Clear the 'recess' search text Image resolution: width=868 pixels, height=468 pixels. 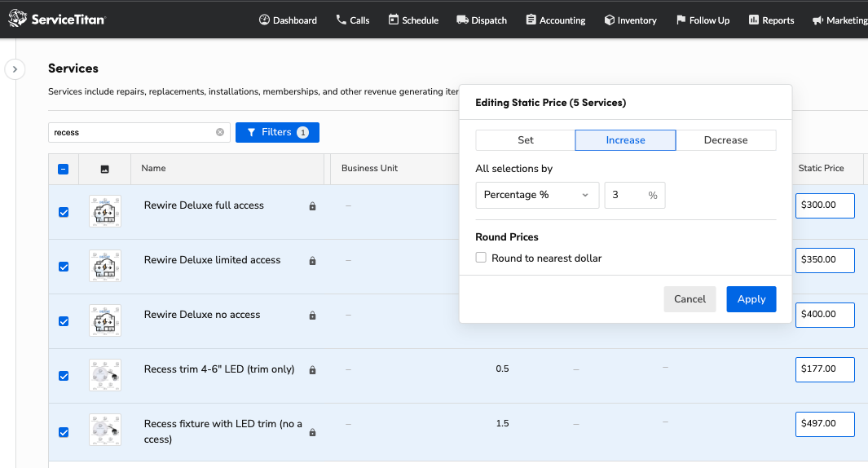click(x=220, y=132)
